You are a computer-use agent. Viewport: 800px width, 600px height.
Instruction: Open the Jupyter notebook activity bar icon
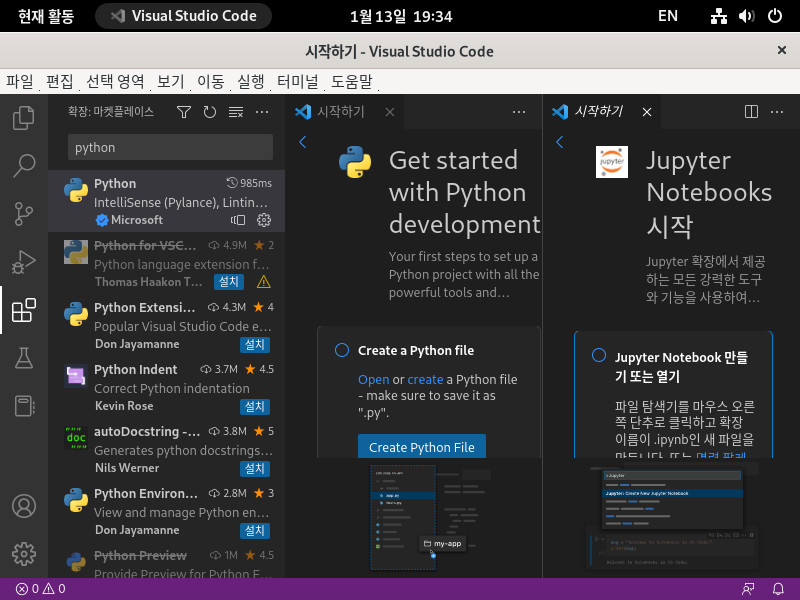[23, 406]
